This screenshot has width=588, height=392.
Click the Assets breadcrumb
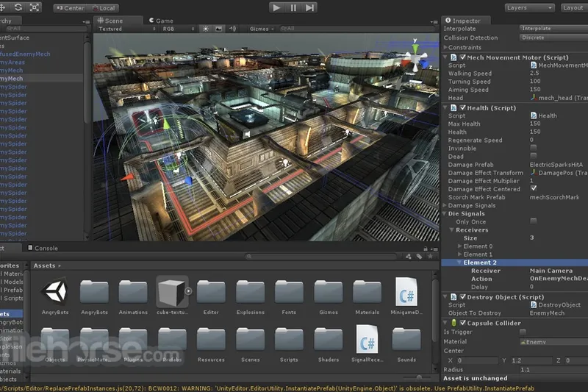click(44, 266)
